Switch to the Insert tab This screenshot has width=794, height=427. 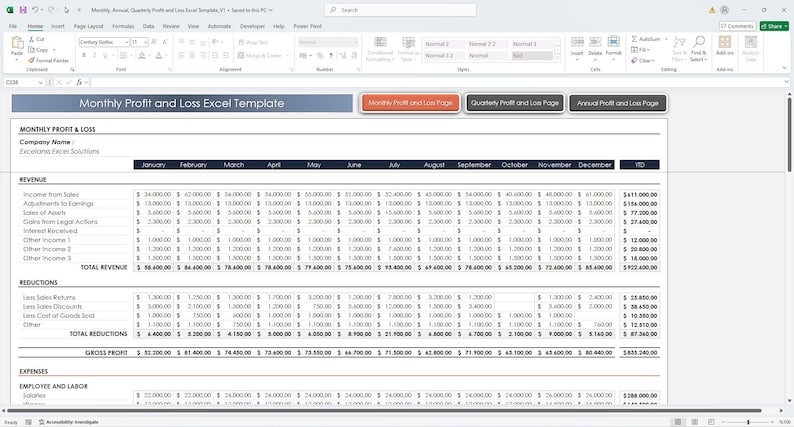58,26
